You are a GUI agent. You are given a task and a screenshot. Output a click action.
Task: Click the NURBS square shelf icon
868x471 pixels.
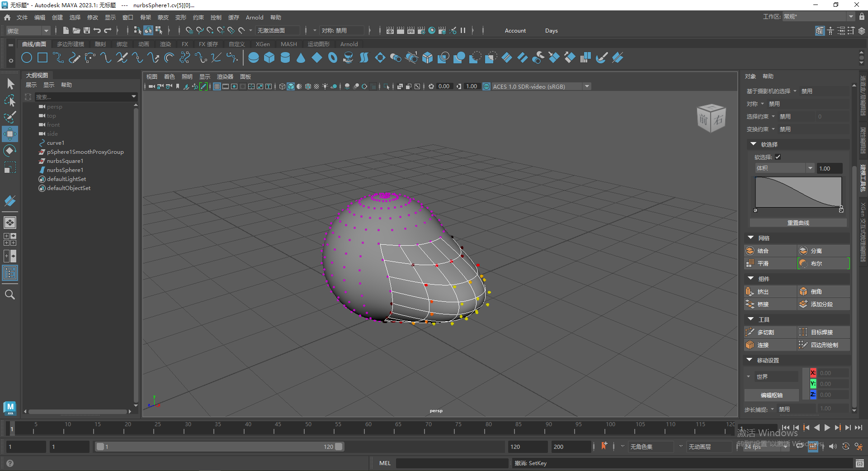[x=42, y=58]
